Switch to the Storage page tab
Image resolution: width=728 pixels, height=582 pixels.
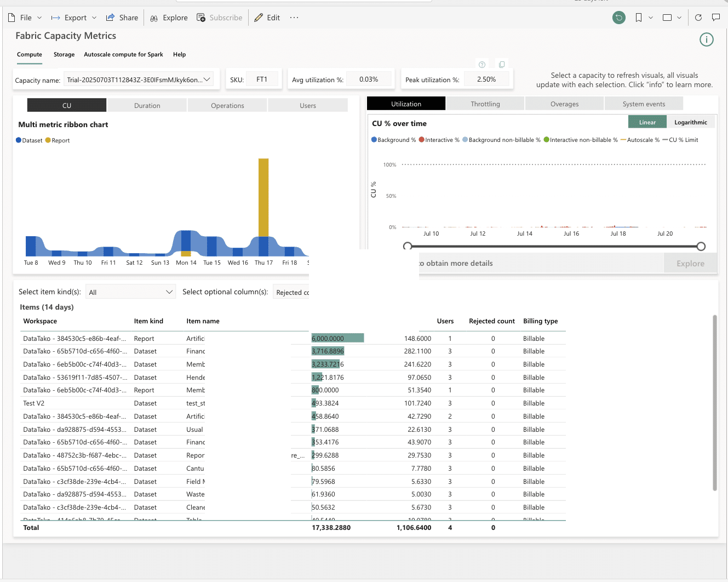(x=64, y=54)
